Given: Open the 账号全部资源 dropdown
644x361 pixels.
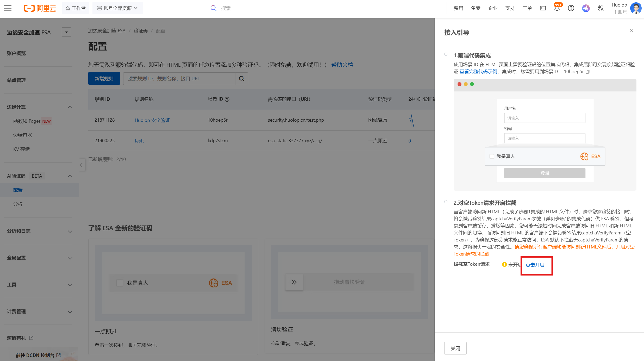Looking at the screenshot, I should tap(117, 8).
